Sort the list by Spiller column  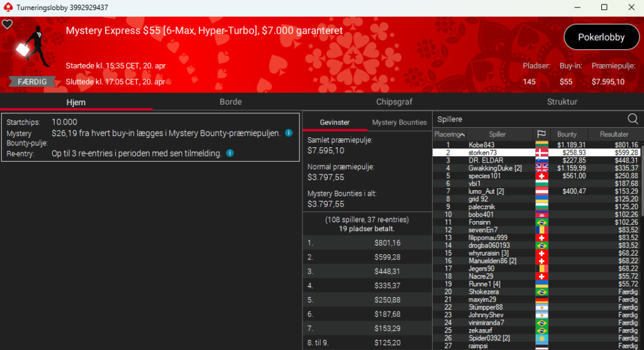497,135
